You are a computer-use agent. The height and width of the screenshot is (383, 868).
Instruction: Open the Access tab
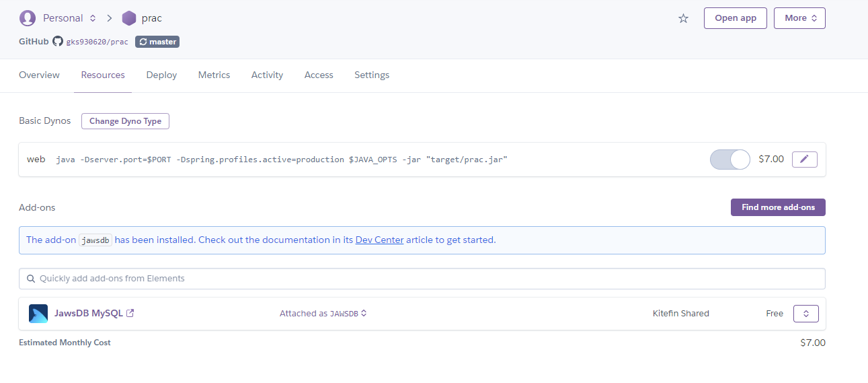click(x=319, y=75)
